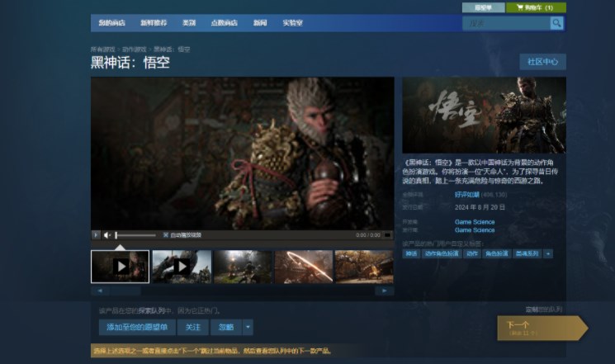Open the publisher Game Science link
This screenshot has height=364, width=615.
[475, 230]
